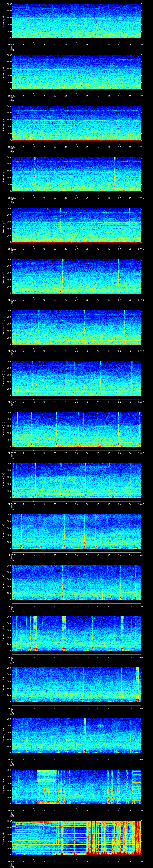This screenshot has height=868, width=153.
Task: Select the "31:00" end time label
Action: pyautogui.click(x=141, y=811)
